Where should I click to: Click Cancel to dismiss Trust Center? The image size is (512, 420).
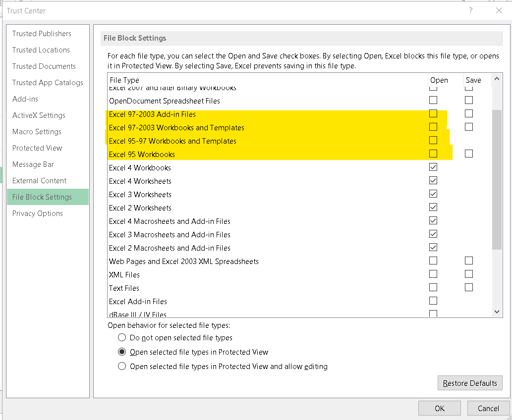tap(488, 408)
